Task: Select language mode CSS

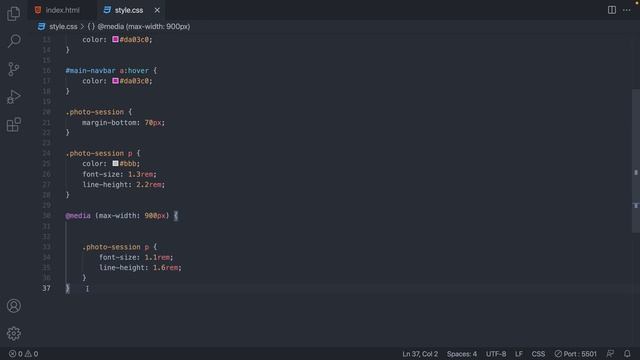Action: pyautogui.click(x=538, y=354)
